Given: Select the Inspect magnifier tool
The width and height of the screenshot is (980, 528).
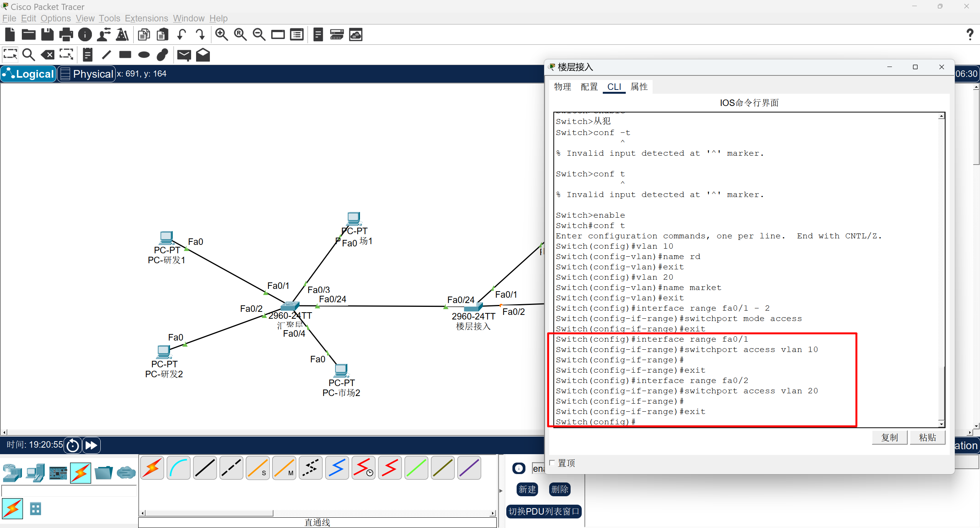Looking at the screenshot, I should pyautogui.click(x=29, y=55).
